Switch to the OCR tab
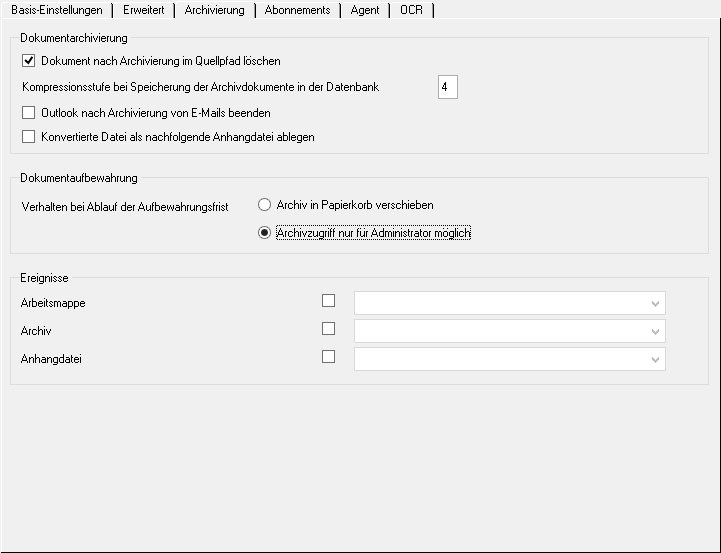The image size is (721, 553). (x=411, y=10)
